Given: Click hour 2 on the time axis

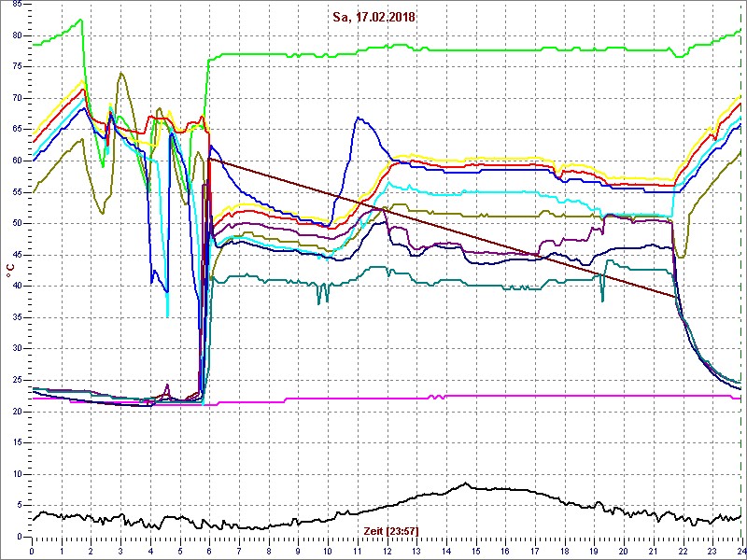Looking at the screenshot, I should (x=92, y=549).
